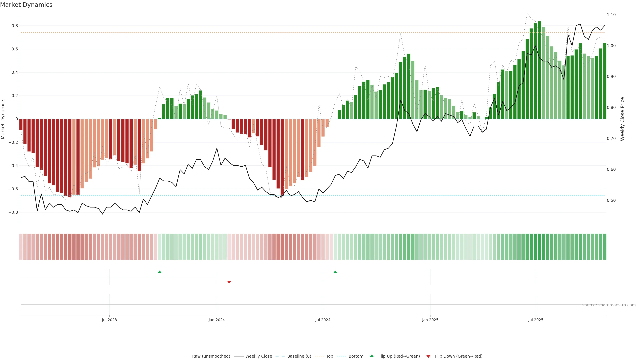The image size is (644, 362).
Task: Click the Jan 2024 axis label
Action: [217, 320]
